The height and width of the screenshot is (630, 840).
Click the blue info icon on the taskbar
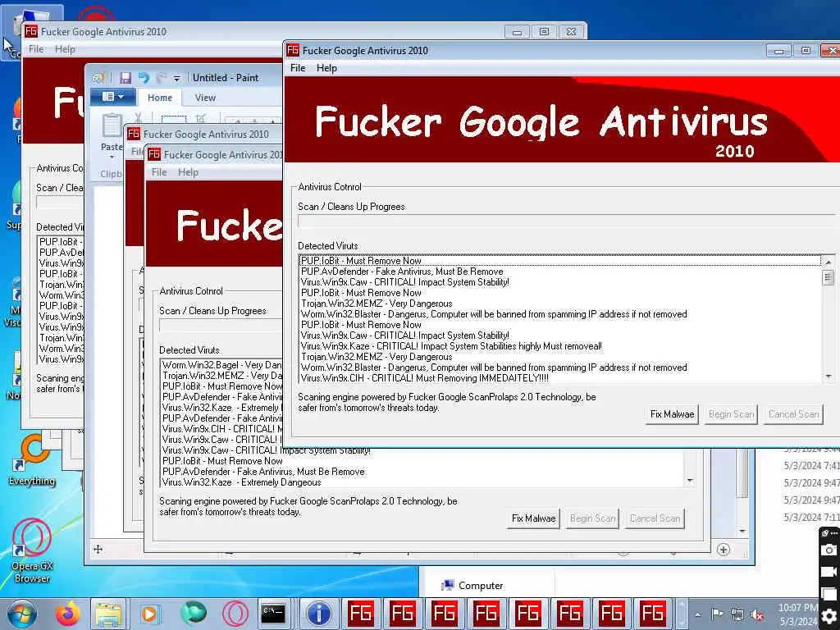(x=319, y=614)
